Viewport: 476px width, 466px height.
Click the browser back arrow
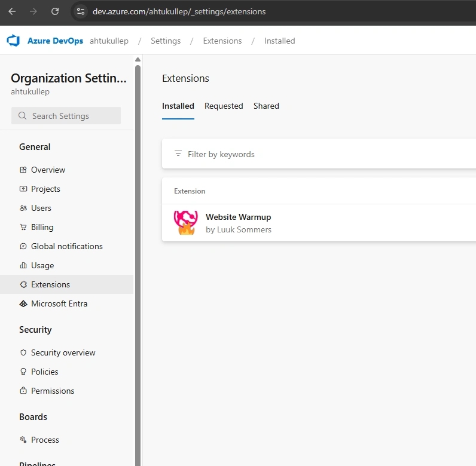12,11
